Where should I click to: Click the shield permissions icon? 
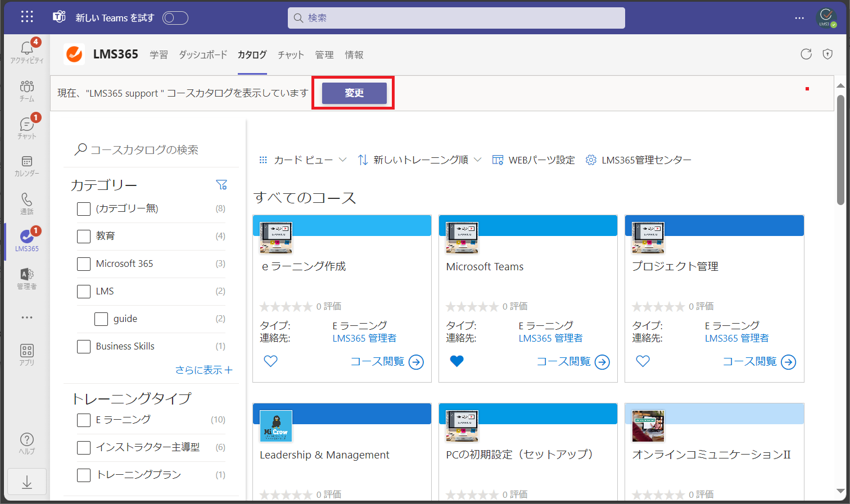point(828,54)
